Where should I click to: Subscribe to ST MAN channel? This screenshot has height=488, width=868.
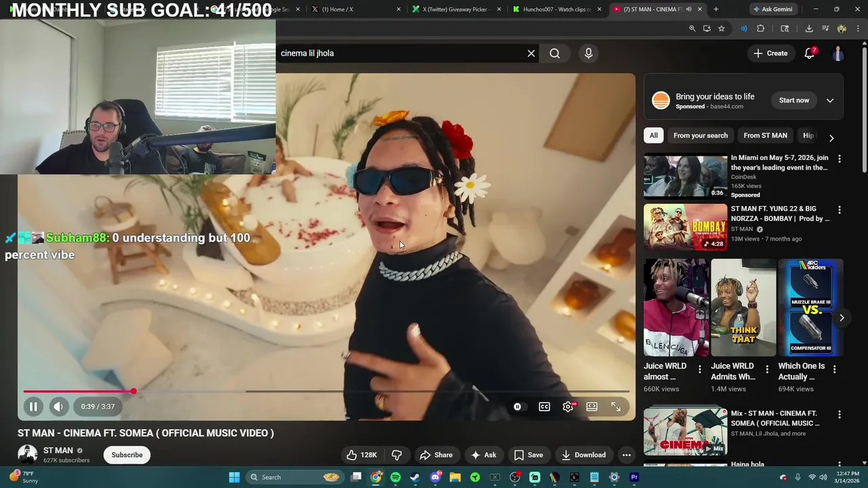tap(127, 455)
